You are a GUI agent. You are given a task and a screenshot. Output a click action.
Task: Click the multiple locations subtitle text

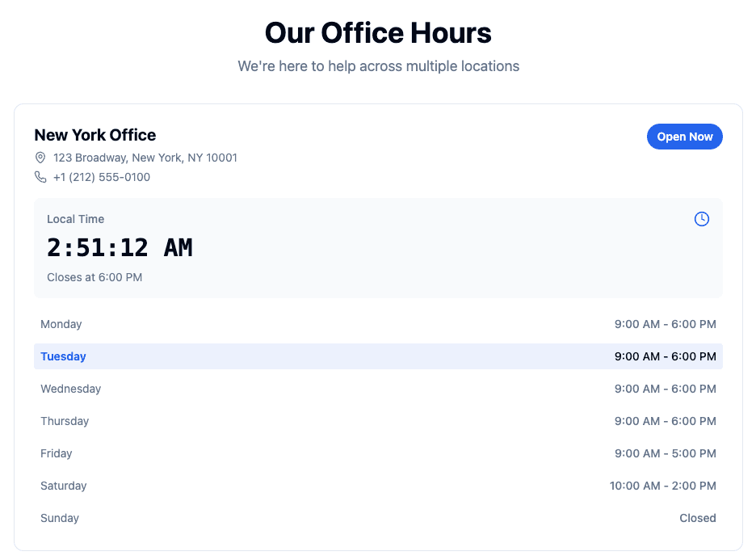pos(378,66)
